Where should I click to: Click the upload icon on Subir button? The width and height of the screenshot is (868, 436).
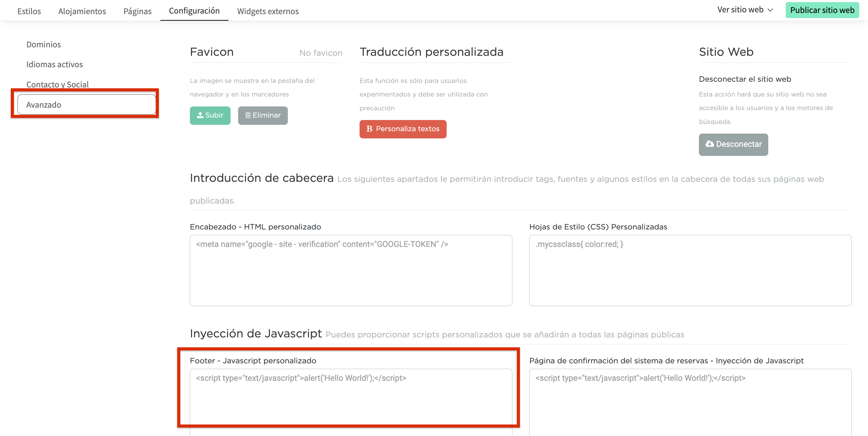point(200,115)
